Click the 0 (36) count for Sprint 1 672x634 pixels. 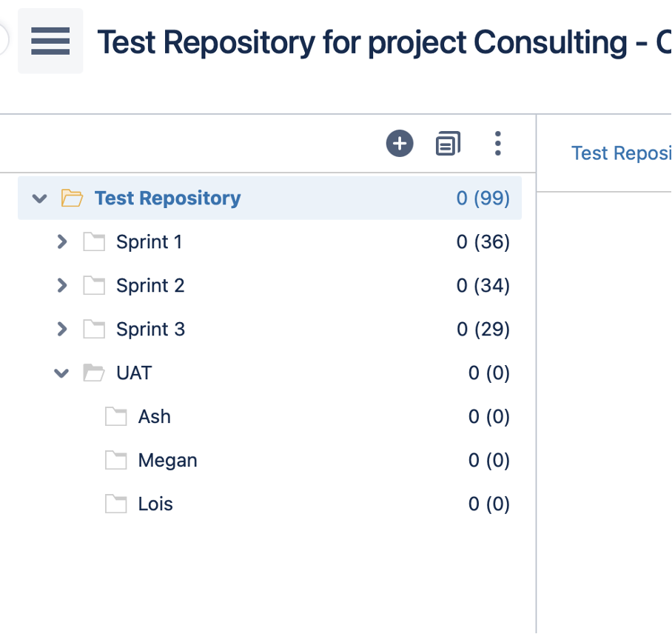[483, 242]
